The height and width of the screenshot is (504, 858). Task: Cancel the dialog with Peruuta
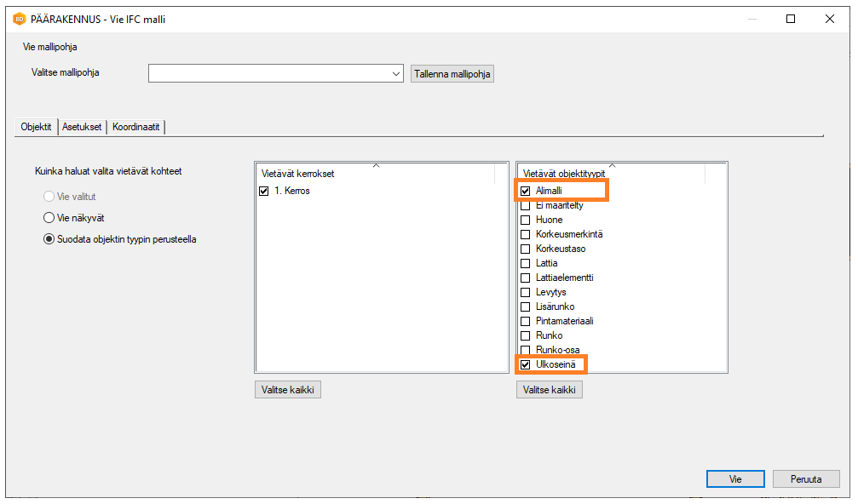tap(806, 479)
